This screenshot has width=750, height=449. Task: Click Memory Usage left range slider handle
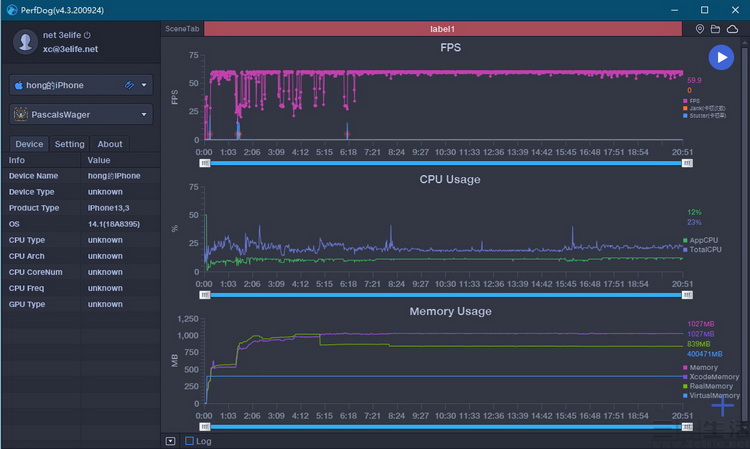click(x=205, y=427)
